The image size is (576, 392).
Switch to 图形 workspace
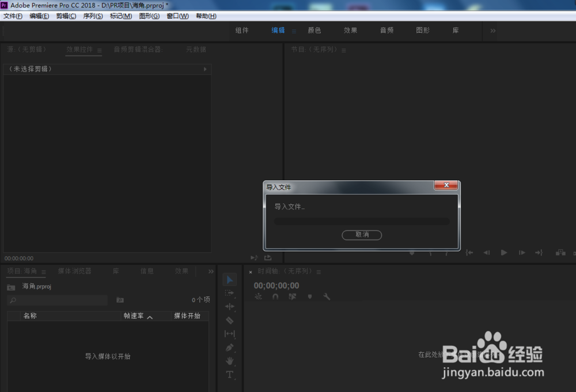[x=422, y=31]
